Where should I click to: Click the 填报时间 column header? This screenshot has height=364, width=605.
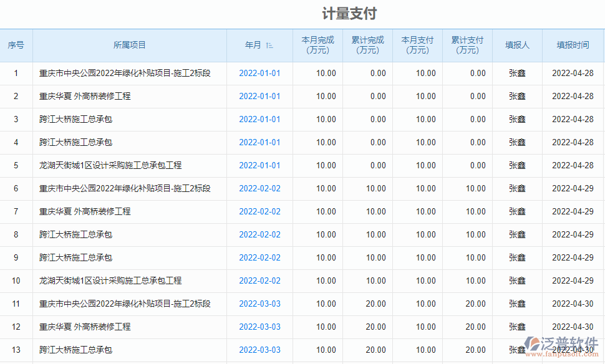573,45
